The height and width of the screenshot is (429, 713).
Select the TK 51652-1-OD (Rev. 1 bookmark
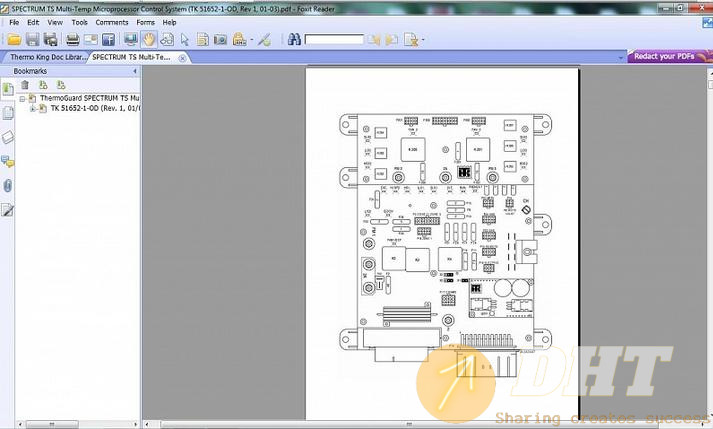(95, 108)
